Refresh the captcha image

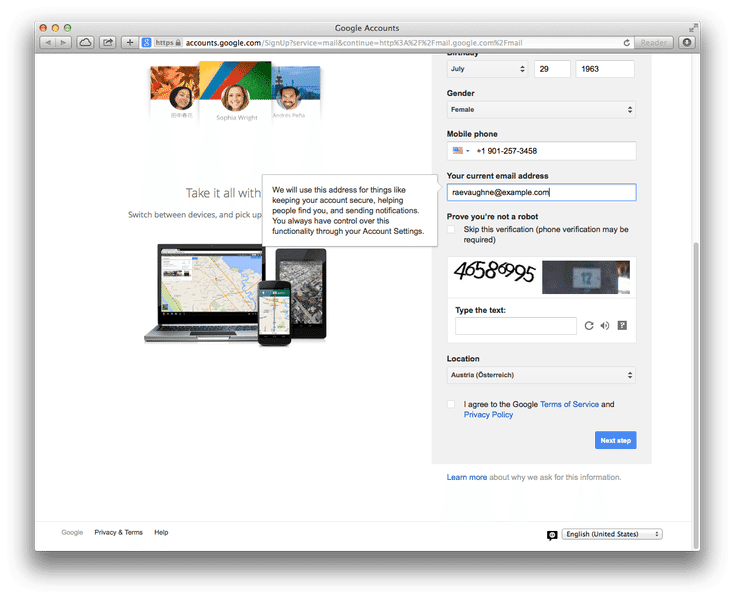(x=589, y=326)
